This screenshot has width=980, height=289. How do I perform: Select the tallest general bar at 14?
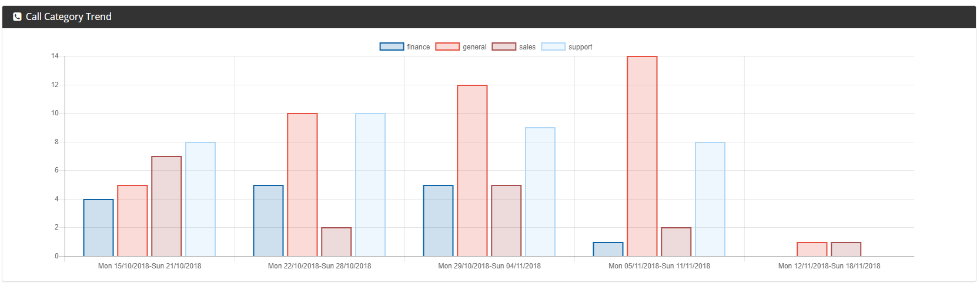tap(642, 156)
